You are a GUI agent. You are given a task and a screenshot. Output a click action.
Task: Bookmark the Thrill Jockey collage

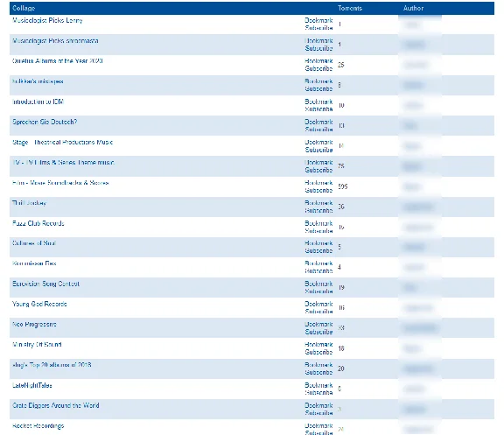click(318, 203)
